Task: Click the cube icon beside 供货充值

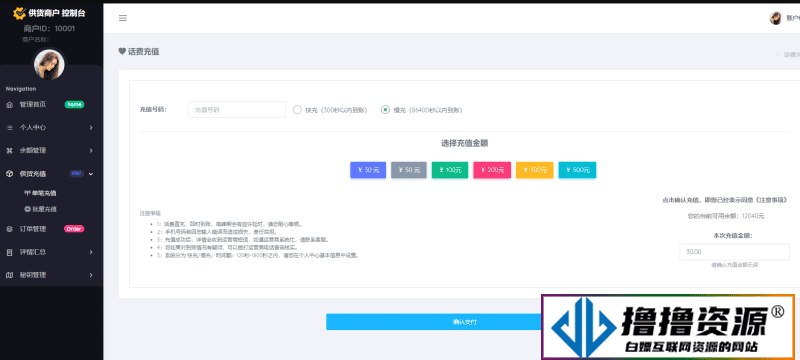Action: click(9, 174)
